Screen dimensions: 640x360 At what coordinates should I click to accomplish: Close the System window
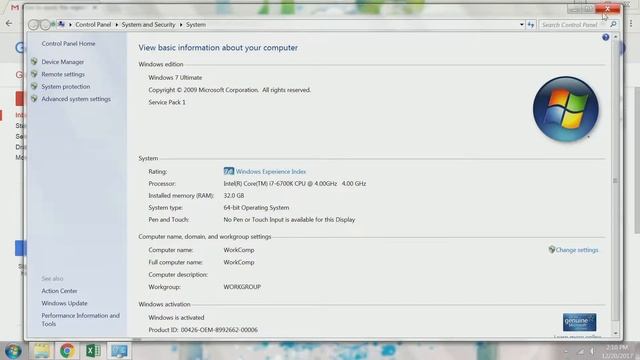pos(607,9)
